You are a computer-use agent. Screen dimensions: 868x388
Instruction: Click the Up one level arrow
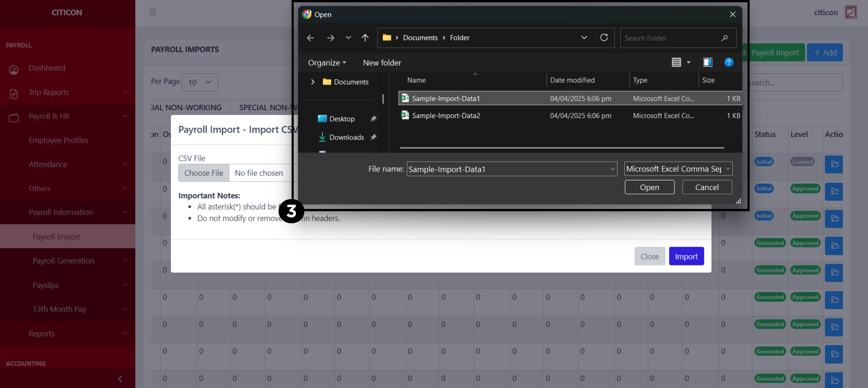pyautogui.click(x=365, y=38)
